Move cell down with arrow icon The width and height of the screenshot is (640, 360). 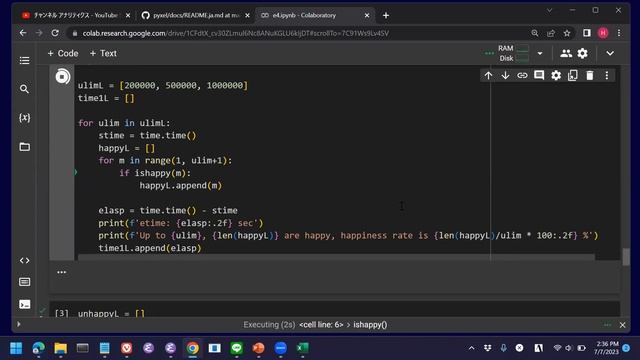tap(505, 76)
